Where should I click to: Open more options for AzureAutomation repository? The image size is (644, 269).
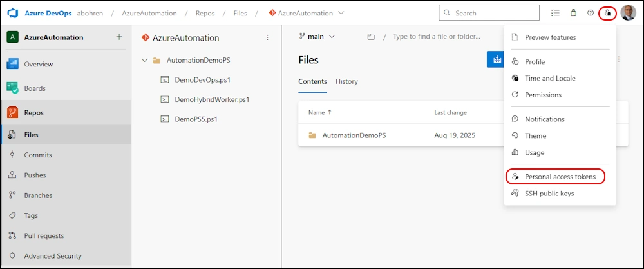click(268, 38)
